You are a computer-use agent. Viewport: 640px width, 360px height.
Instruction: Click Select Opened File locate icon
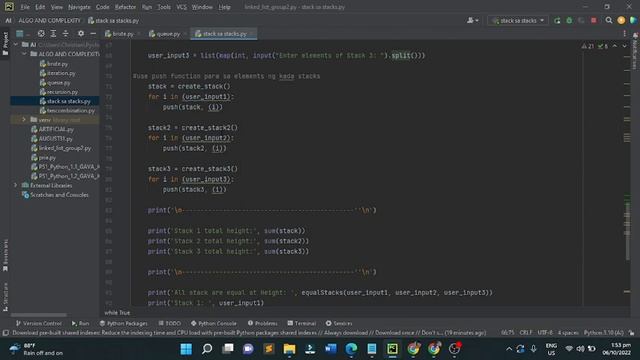click(x=41, y=33)
